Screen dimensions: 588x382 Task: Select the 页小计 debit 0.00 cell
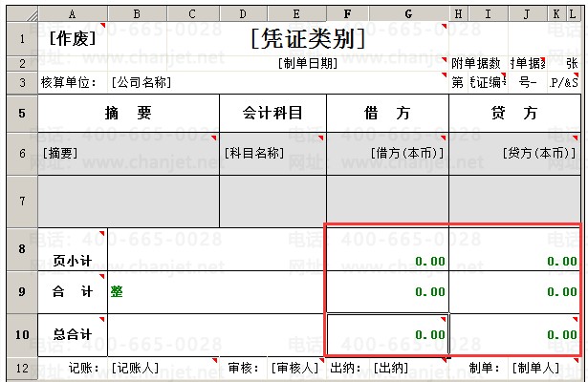pos(388,249)
